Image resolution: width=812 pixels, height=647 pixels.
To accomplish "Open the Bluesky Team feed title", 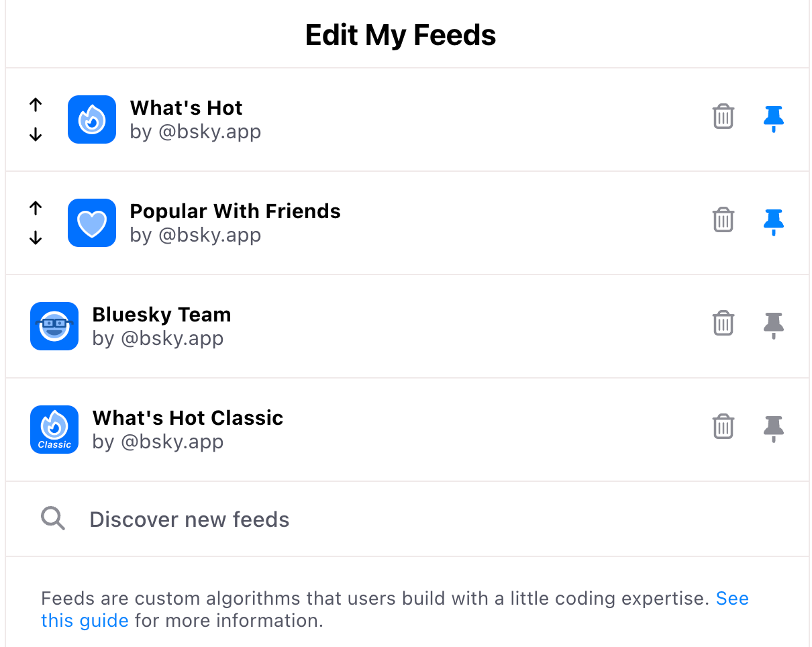I will (162, 314).
